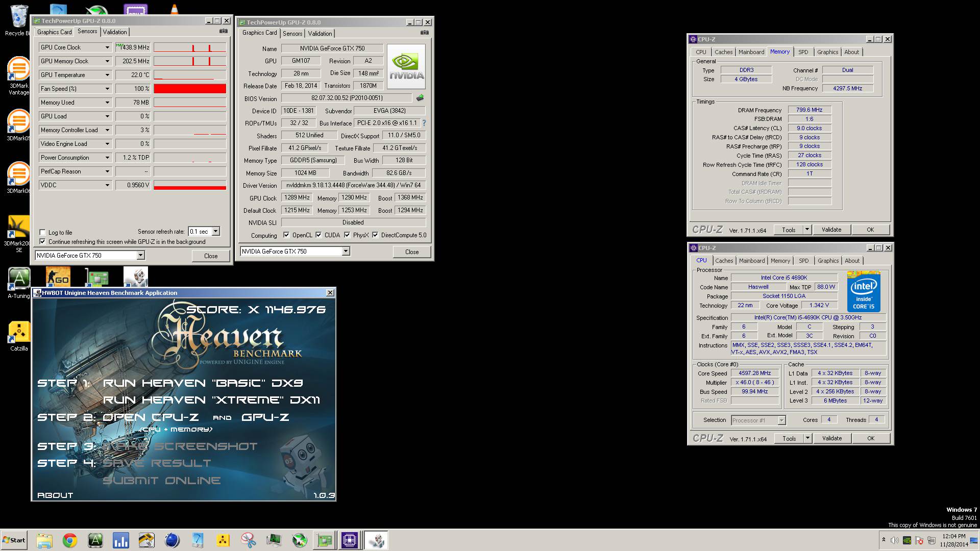Screen dimensions: 980x551
Task: Open GPU selector dropdown in Graphics Card window
Action: click(x=346, y=251)
